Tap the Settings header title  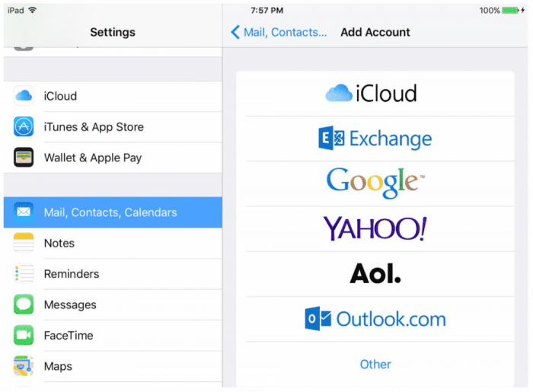click(x=113, y=32)
